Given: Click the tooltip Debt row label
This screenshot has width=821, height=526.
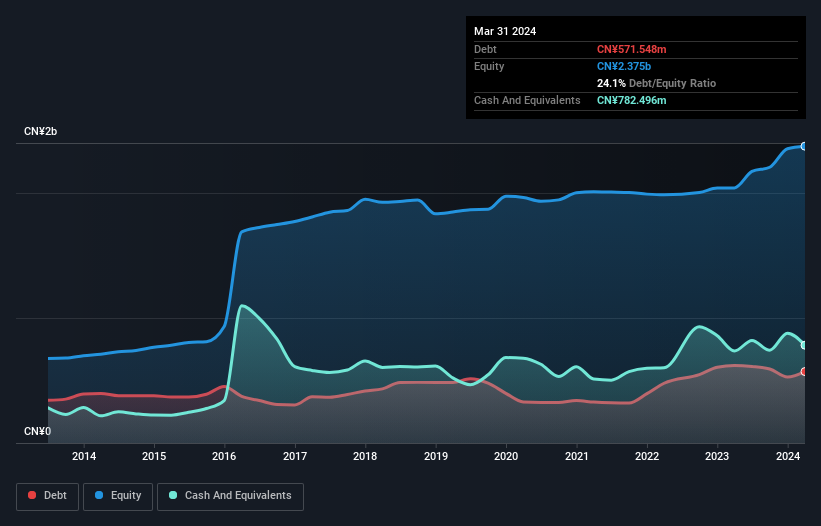Looking at the screenshot, I should [485, 49].
